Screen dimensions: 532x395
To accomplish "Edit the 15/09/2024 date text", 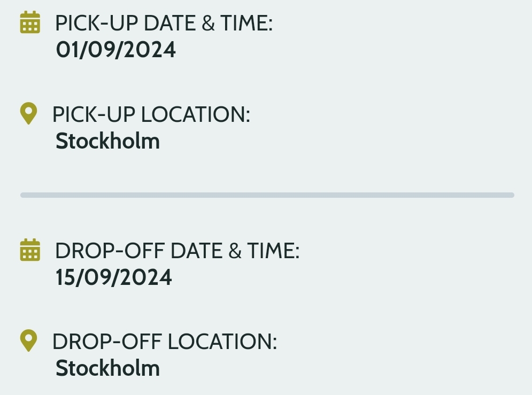I will coord(114,277).
